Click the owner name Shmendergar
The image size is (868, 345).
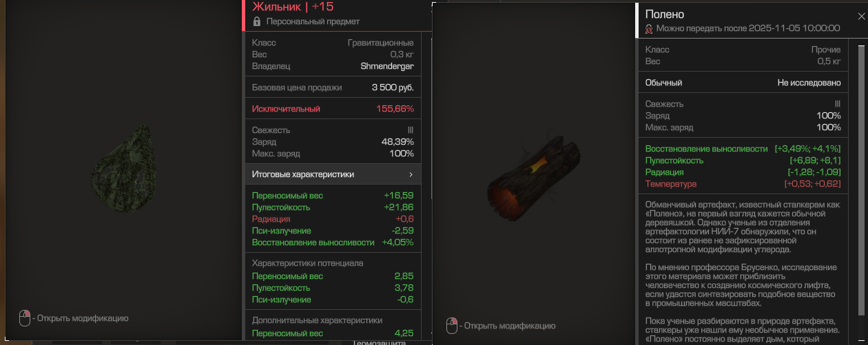(387, 67)
